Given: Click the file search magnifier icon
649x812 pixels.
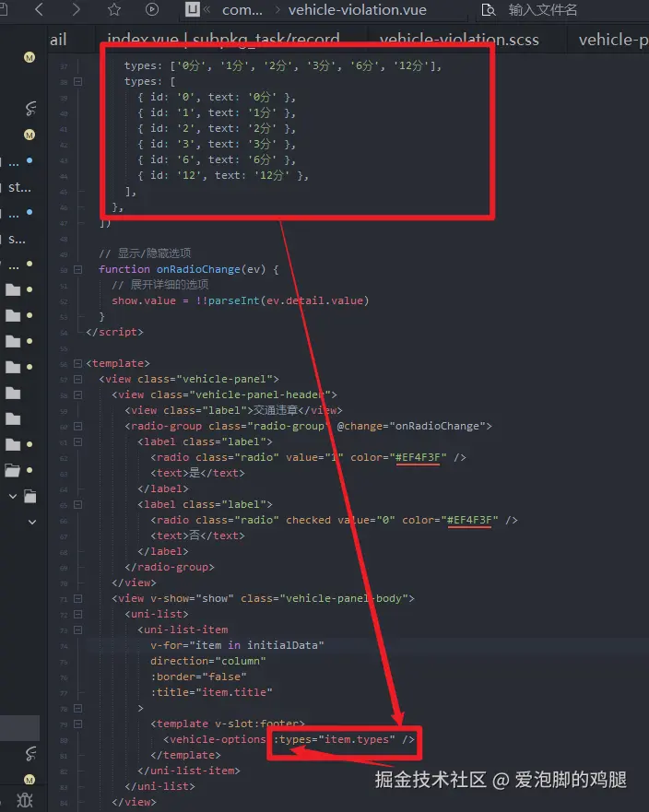Looking at the screenshot, I should (488, 10).
